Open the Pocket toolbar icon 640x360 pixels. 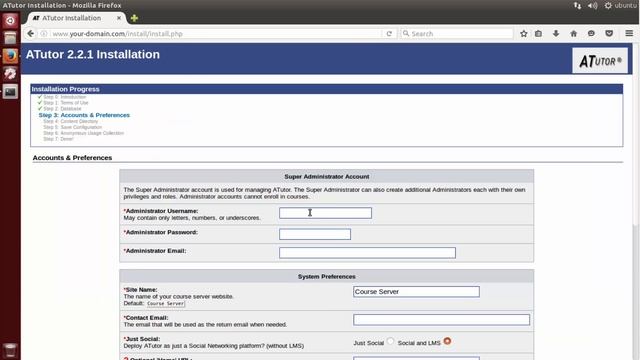pos(609,33)
